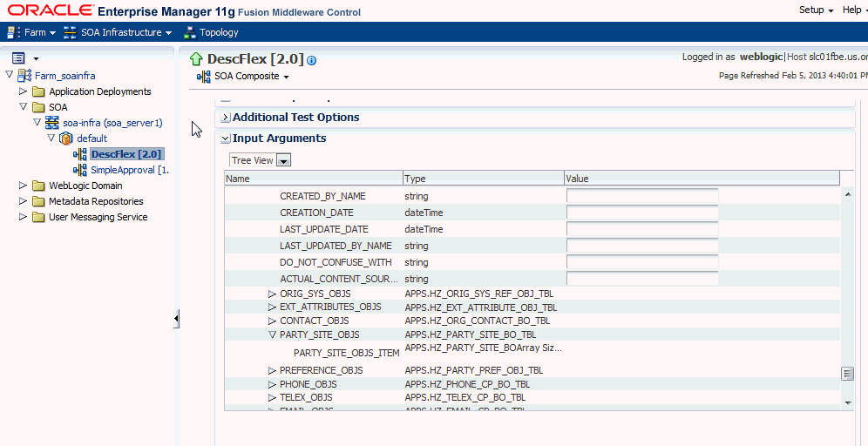The width and height of the screenshot is (868, 446).
Task: Expand the TELEX_OBJS row
Action: pyautogui.click(x=272, y=398)
